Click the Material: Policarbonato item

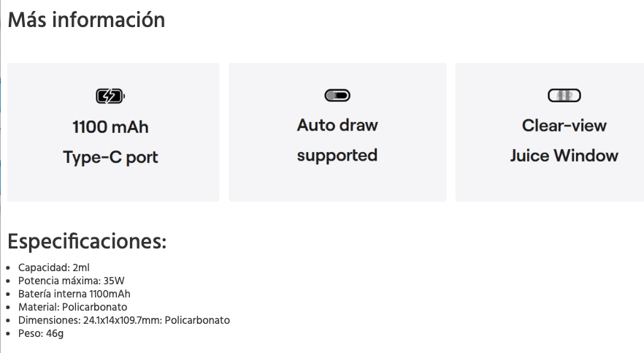point(73,307)
